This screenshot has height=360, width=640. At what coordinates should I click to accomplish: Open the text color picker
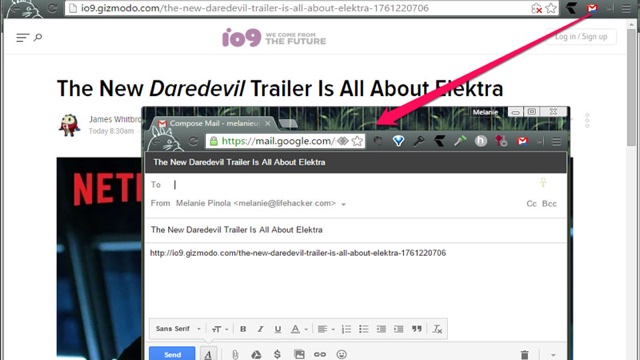(299, 329)
